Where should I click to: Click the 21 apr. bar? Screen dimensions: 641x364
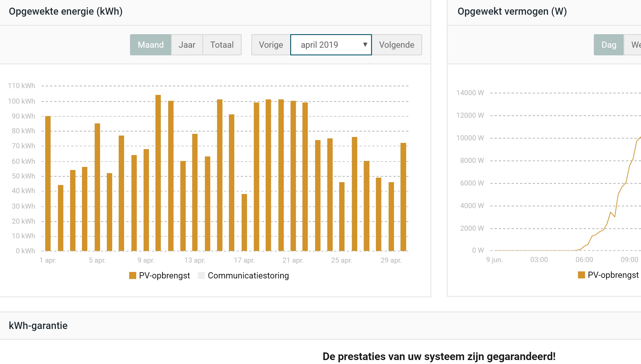coord(293,176)
